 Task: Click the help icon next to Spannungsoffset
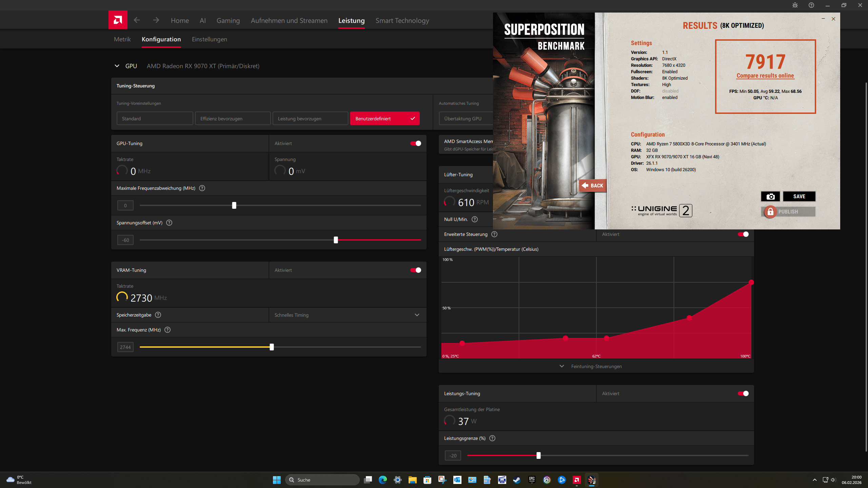click(x=169, y=223)
